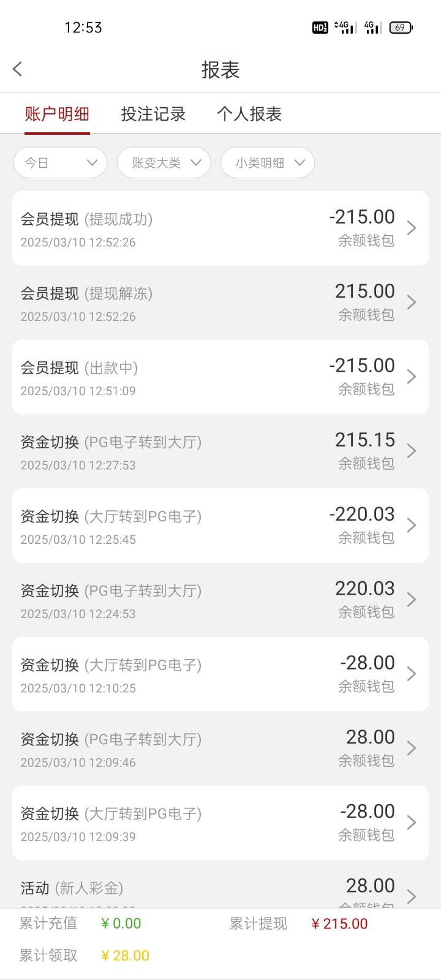Tap chevron on 12:09:46 transfer record
The height and width of the screenshot is (980, 441).
click(412, 748)
